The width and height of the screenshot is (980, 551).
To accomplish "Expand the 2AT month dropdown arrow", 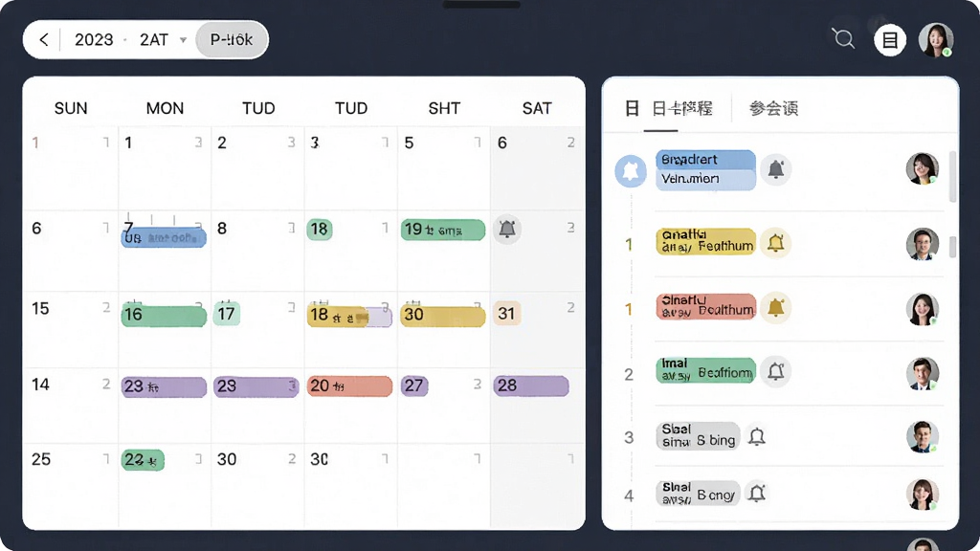I will (x=183, y=40).
